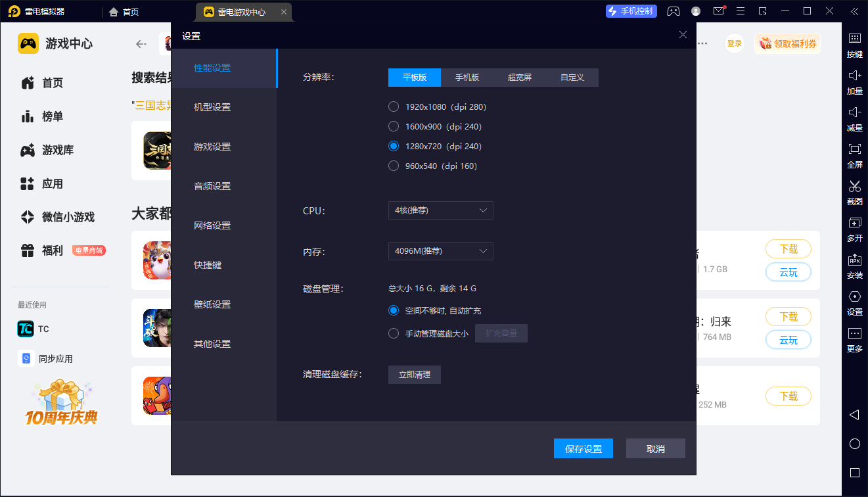Click the keyboard mapping (按键) icon
Image resolution: width=868 pixels, height=497 pixels.
click(x=854, y=39)
